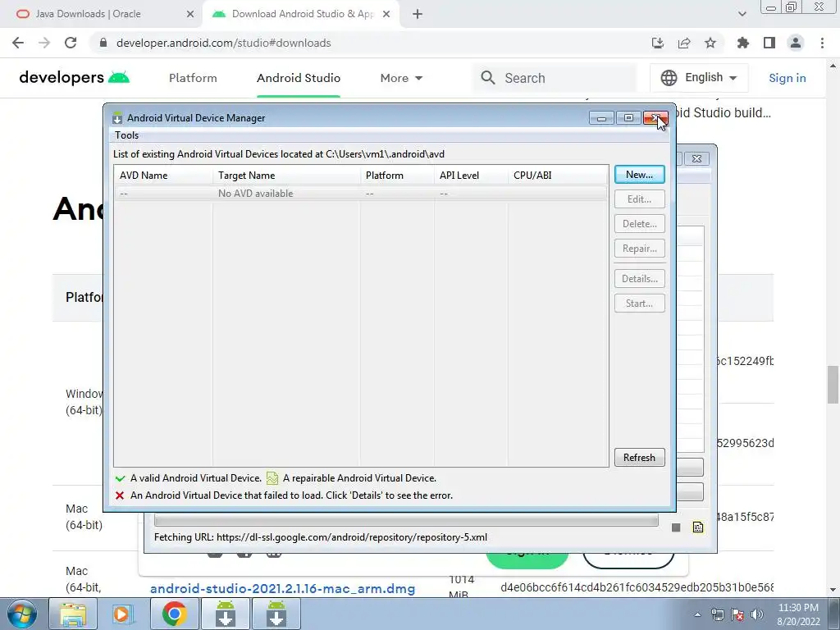Click the Target Name column header
Viewport: 840px width, 630px height.
coord(286,176)
